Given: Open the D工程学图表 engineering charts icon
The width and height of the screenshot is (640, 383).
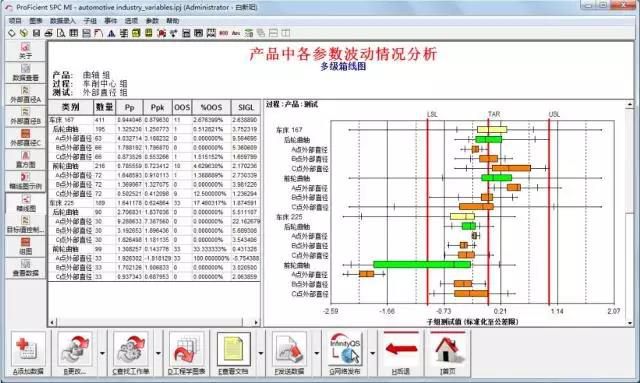Looking at the screenshot, I should (187, 353).
